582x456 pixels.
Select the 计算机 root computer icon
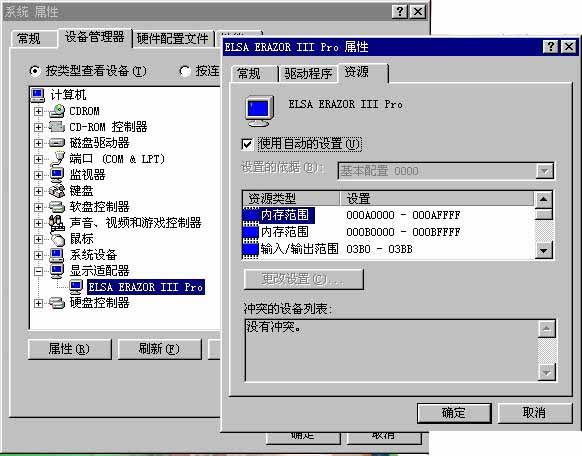pos(38,95)
